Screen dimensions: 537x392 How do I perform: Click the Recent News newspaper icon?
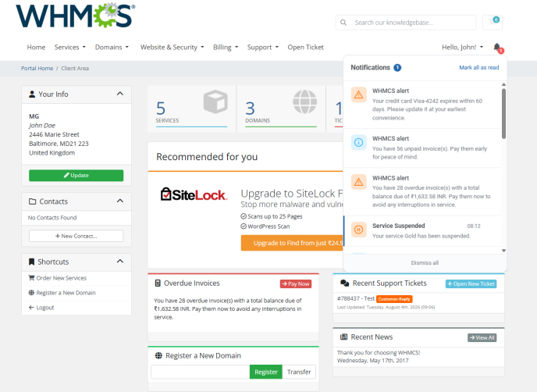click(344, 337)
